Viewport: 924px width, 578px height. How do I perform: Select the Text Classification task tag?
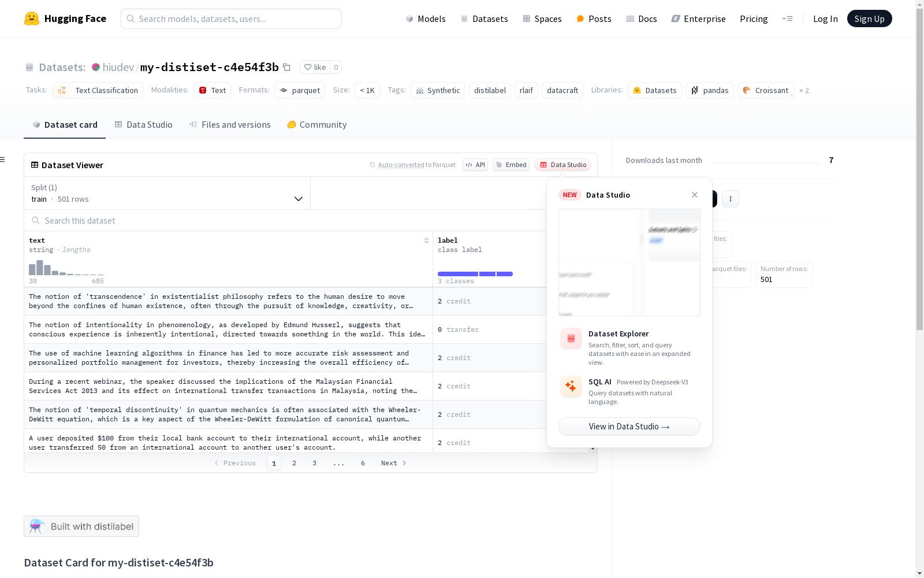(98, 90)
